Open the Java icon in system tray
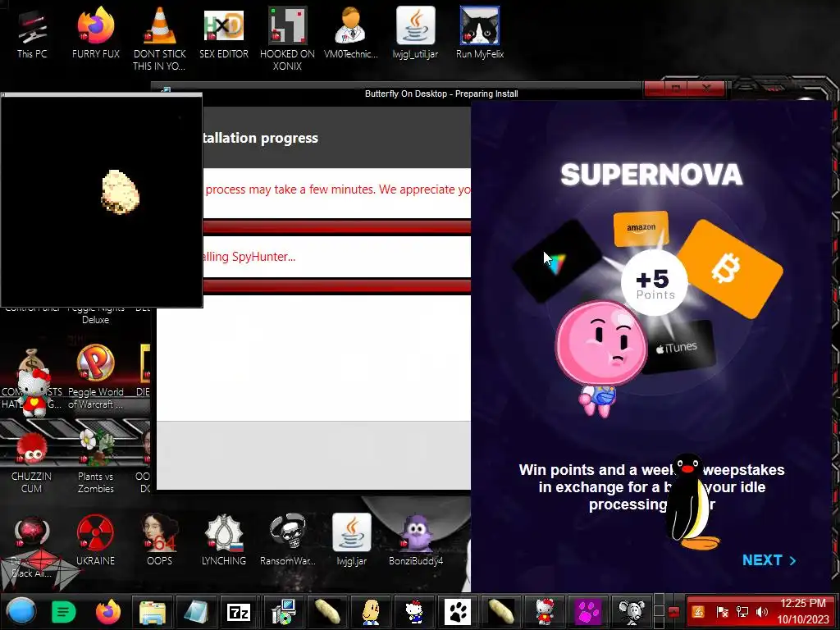840x630 pixels. pyautogui.click(x=698, y=611)
